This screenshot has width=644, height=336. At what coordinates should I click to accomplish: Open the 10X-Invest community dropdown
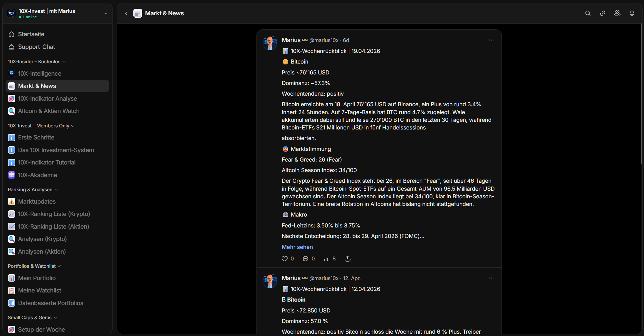coord(105,13)
